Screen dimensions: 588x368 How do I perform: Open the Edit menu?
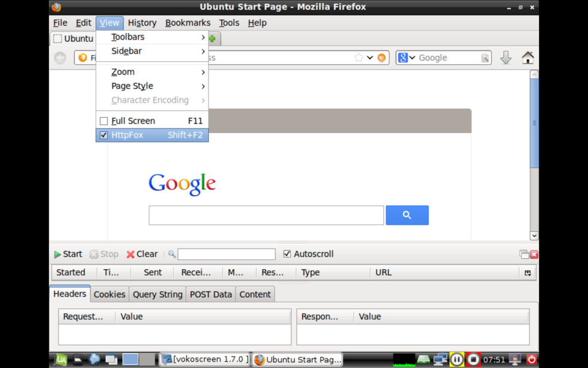point(83,23)
